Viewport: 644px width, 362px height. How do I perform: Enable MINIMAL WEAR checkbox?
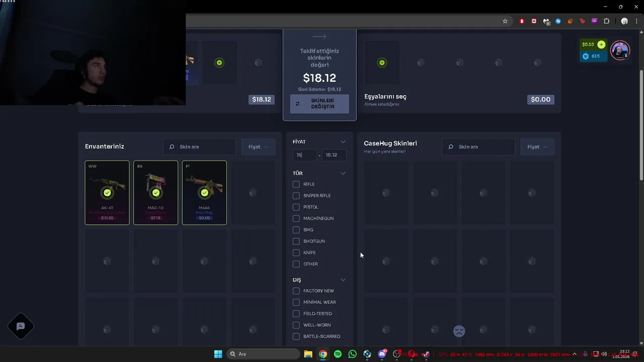coord(296,302)
